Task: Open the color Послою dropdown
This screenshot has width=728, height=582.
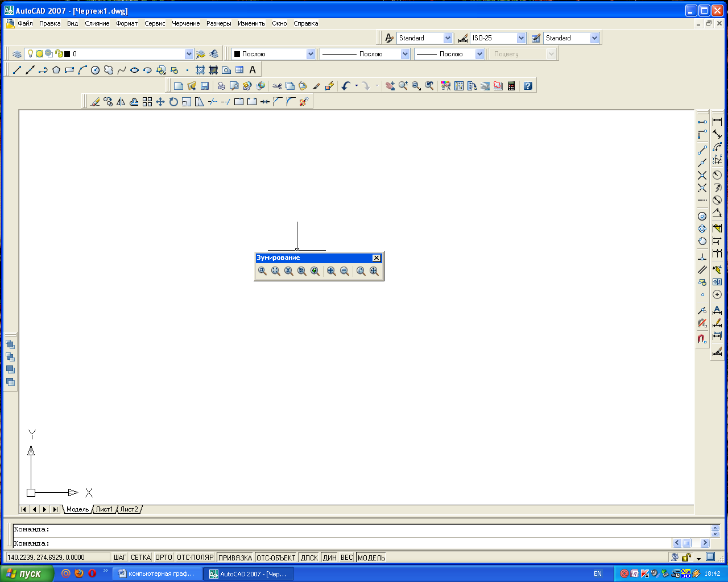Action: point(311,54)
